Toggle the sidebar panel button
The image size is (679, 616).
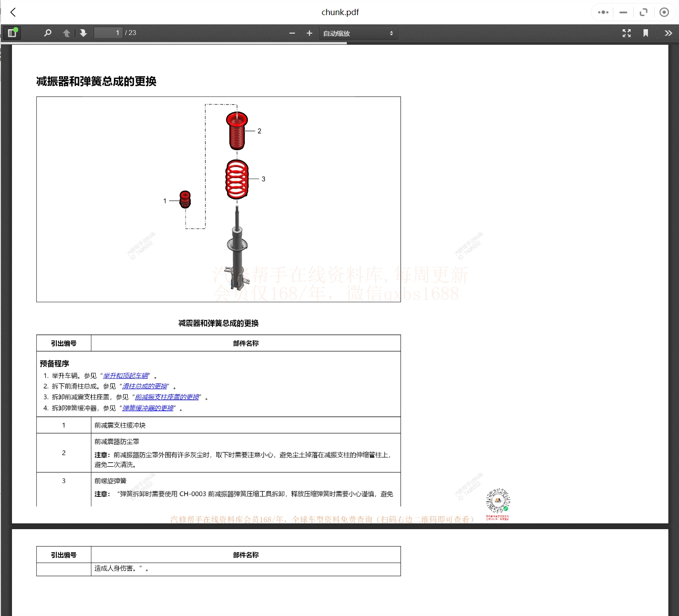(x=12, y=33)
